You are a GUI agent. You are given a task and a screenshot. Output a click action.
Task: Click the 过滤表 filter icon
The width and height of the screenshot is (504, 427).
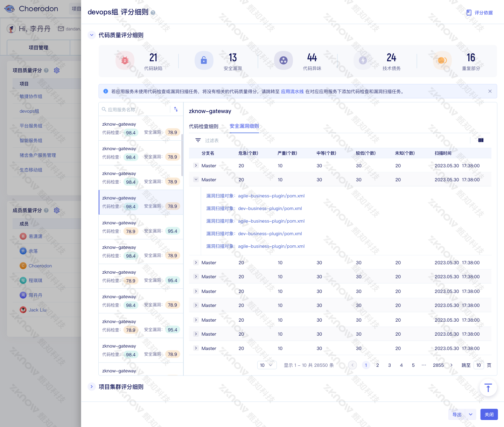198,140
